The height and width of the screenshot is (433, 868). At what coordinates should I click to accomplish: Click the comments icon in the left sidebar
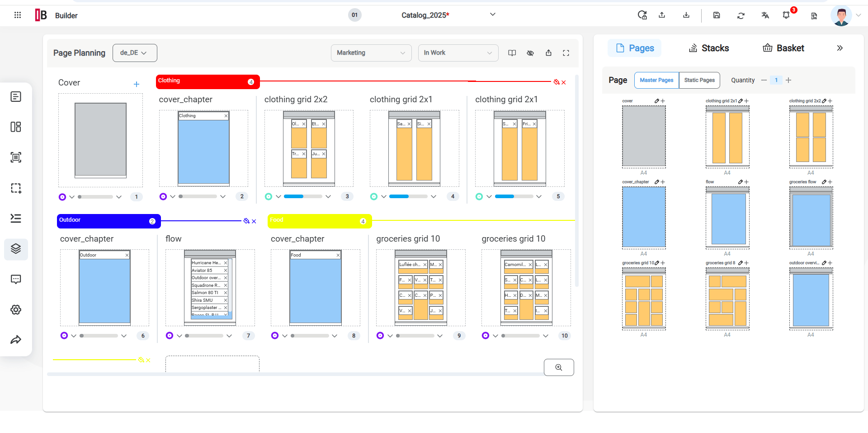pos(16,279)
